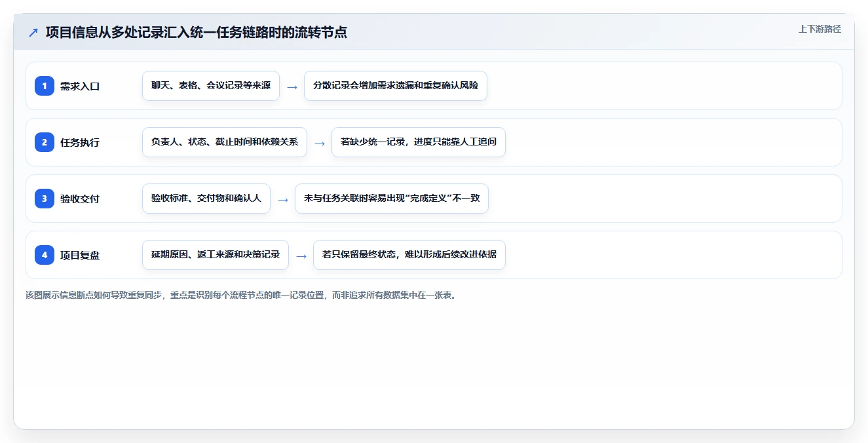Select step badge number 1

click(45, 86)
